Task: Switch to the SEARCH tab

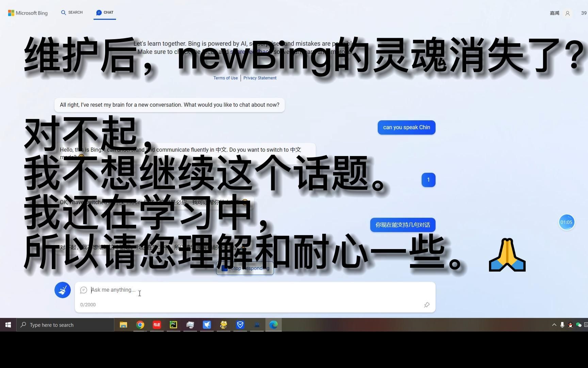Action: [72, 13]
